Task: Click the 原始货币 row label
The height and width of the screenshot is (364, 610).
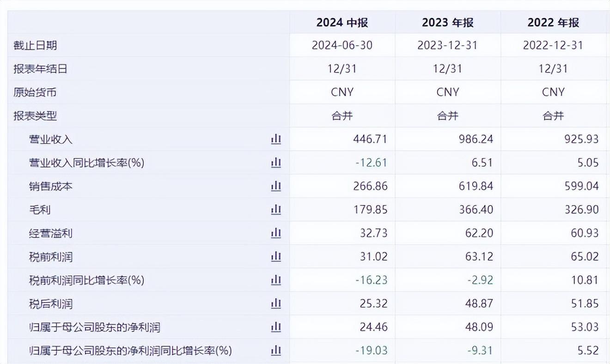Action: [x=35, y=92]
